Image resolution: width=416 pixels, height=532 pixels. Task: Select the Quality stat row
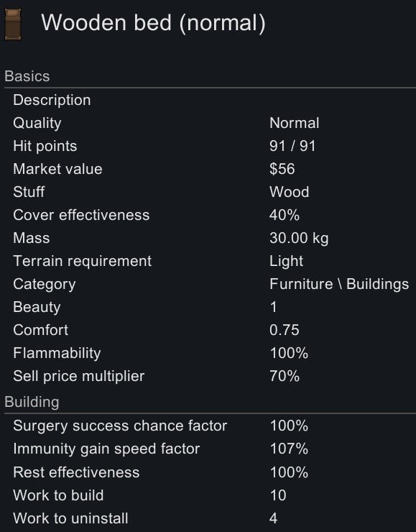(x=211, y=123)
